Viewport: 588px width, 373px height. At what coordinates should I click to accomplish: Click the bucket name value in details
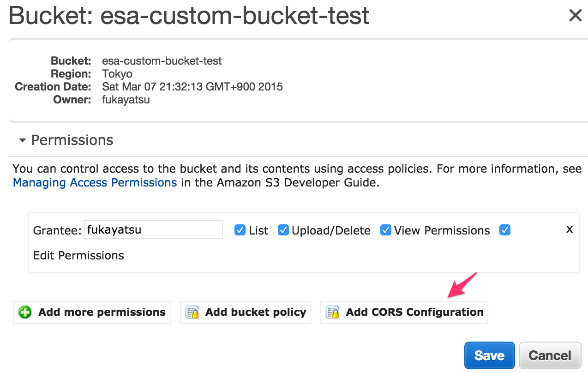pos(162,61)
